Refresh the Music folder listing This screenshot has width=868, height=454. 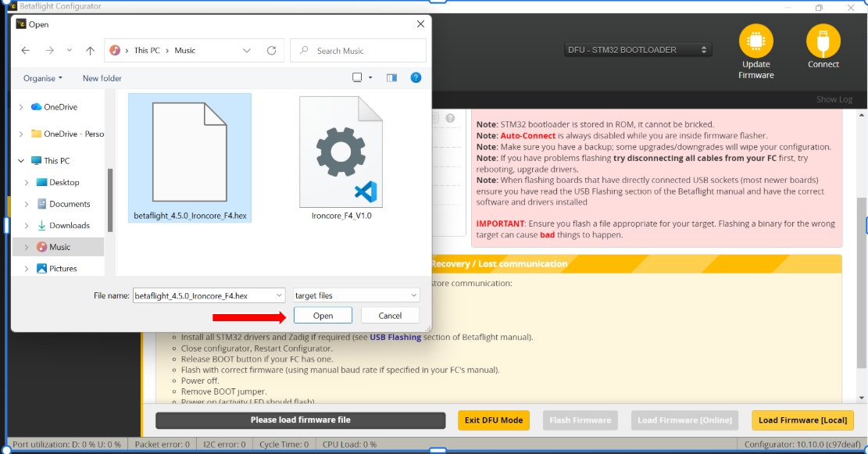tap(271, 51)
